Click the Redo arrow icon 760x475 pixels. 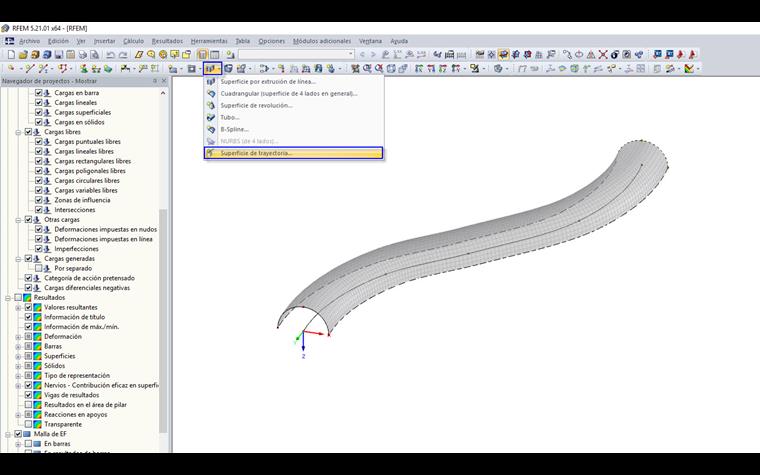click(x=123, y=55)
